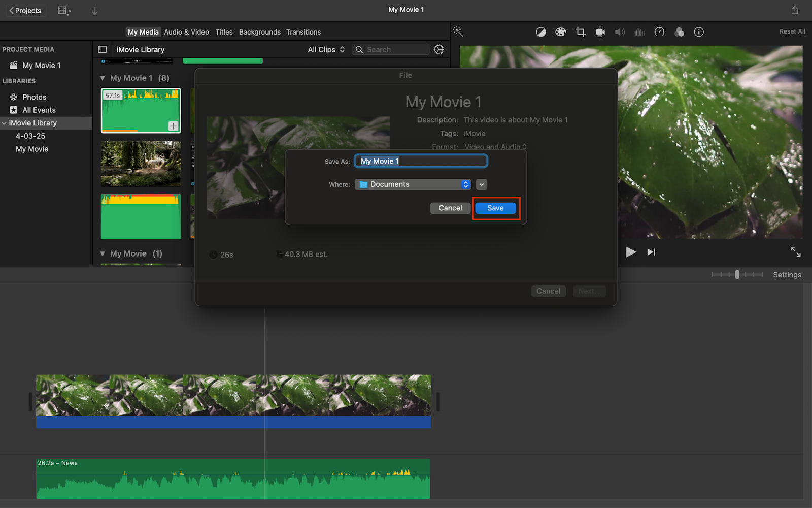Toggle the libraries sidebar panel

point(102,49)
